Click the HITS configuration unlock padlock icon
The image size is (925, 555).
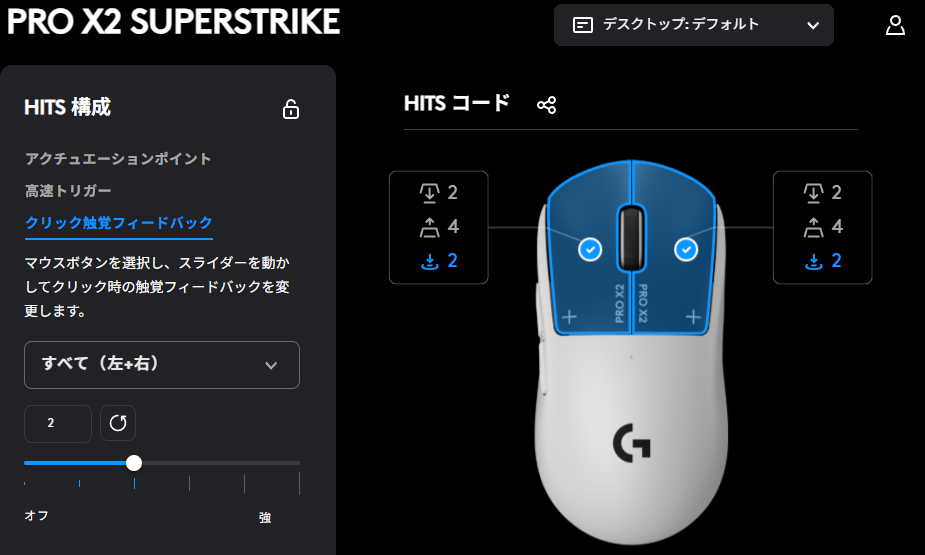point(291,109)
